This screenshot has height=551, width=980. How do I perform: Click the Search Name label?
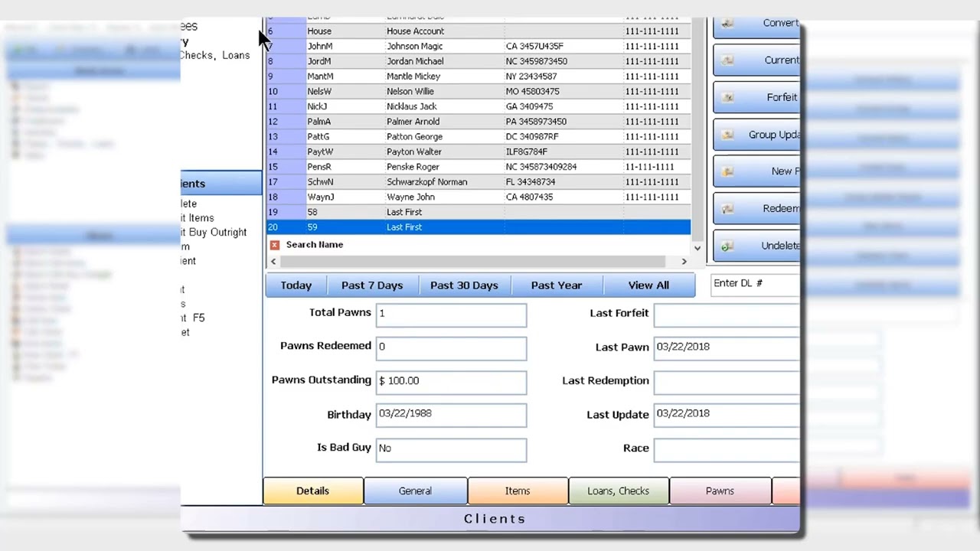315,245
